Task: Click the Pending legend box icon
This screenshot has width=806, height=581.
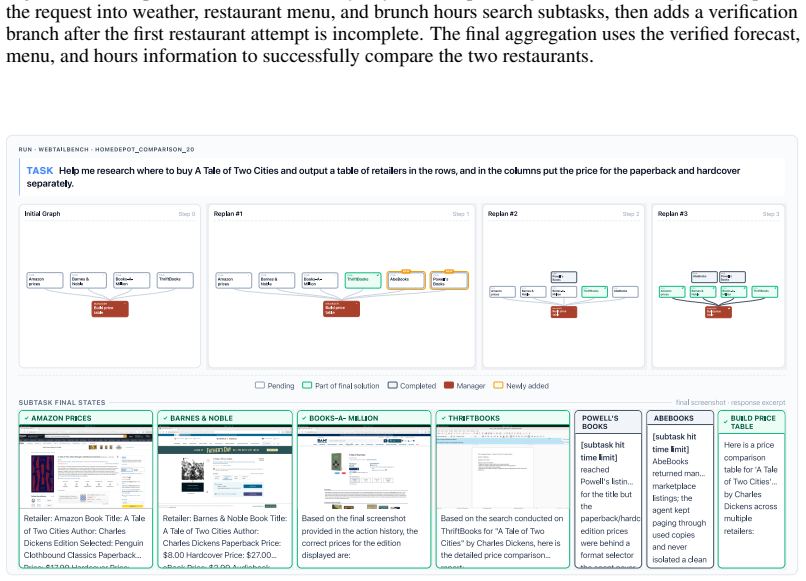Action: [260, 385]
